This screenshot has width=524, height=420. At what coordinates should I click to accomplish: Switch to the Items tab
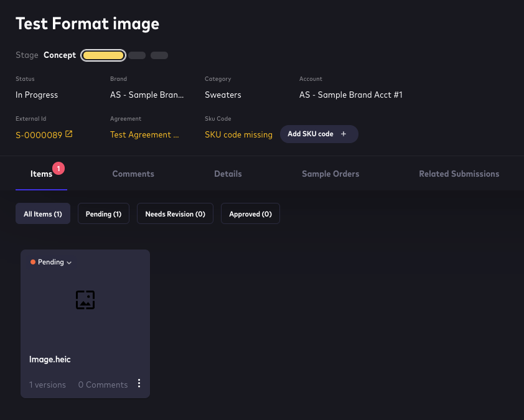pos(41,174)
